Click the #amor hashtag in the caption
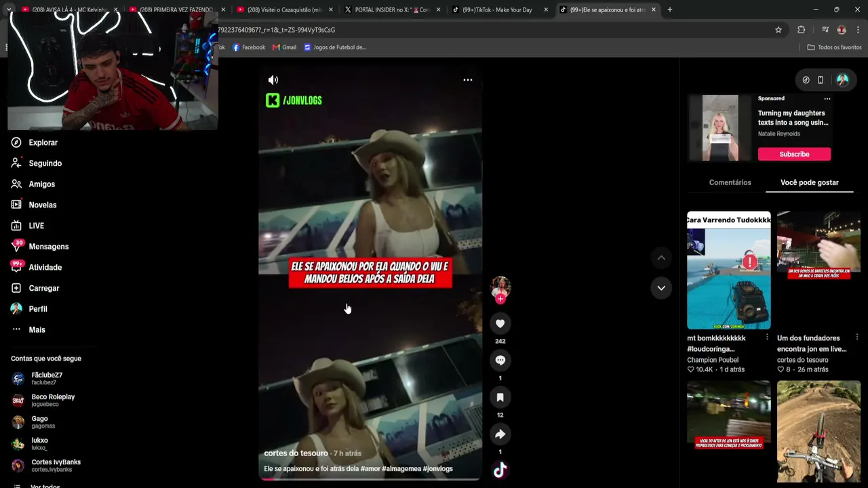Viewport: 868px width, 488px height. pos(370,468)
